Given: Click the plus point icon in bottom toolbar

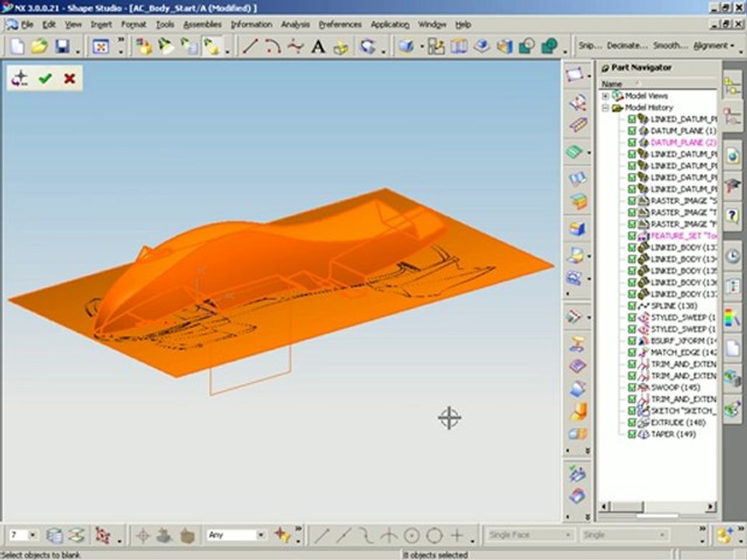Looking at the screenshot, I should 457,536.
